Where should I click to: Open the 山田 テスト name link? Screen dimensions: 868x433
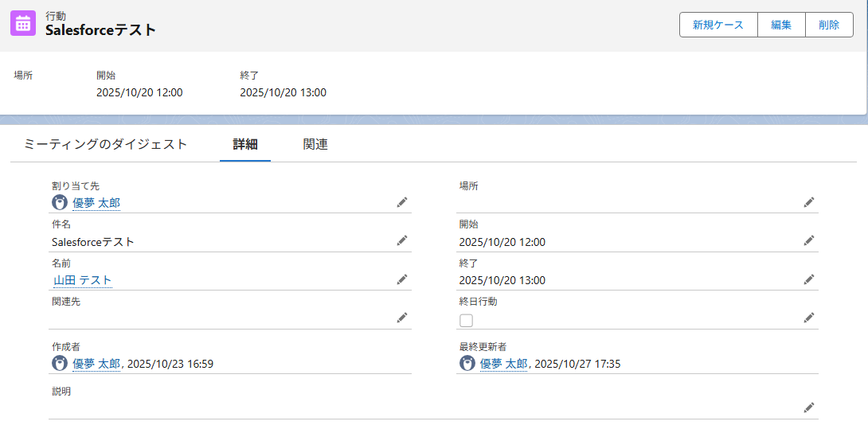click(83, 280)
